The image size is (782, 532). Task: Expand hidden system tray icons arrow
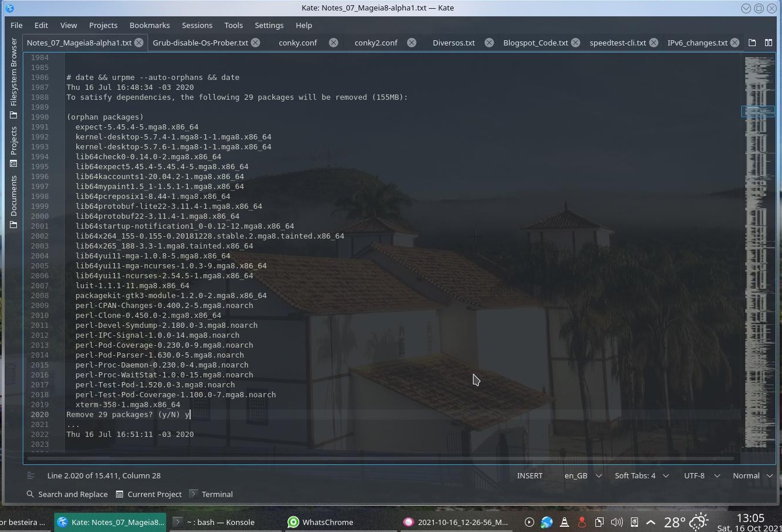tap(651, 522)
